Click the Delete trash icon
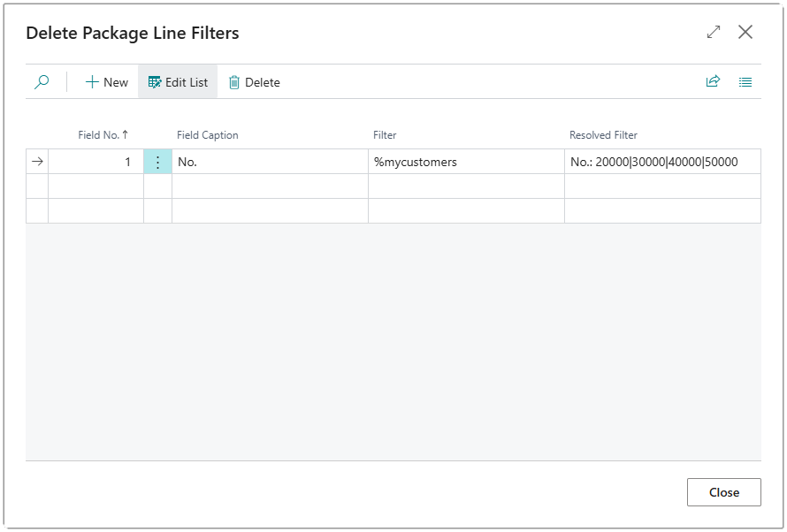The width and height of the screenshot is (787, 532). [233, 81]
